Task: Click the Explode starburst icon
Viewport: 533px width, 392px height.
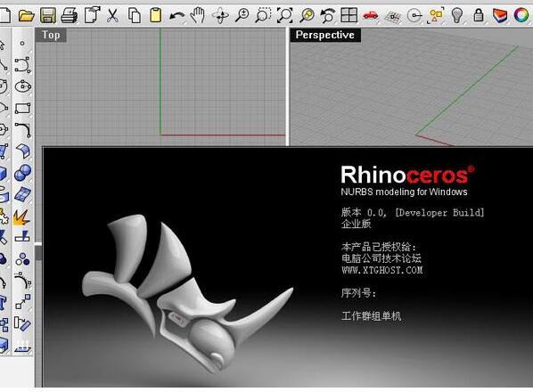Action: [x=21, y=217]
